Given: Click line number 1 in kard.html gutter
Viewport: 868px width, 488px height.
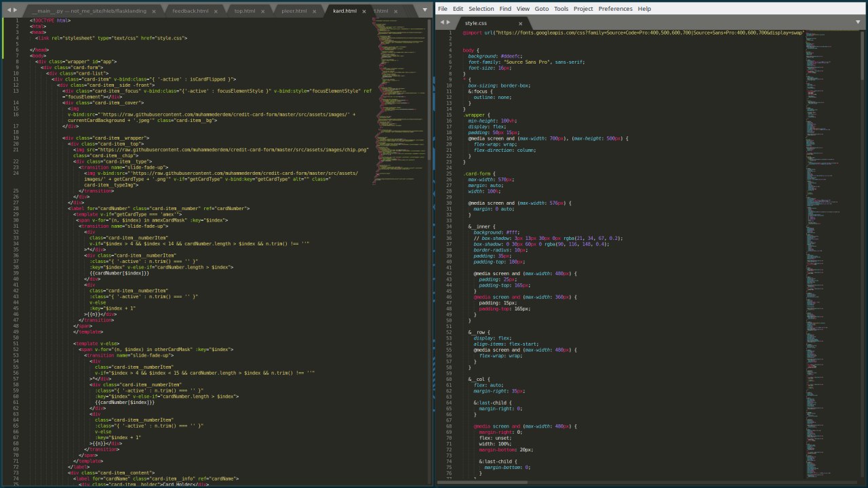Looking at the screenshot, I should [16, 20].
